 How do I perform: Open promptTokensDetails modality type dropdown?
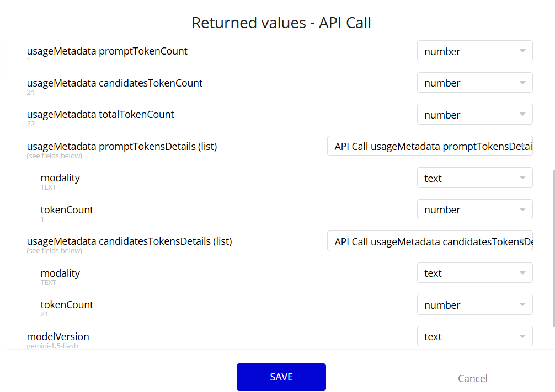click(x=474, y=178)
